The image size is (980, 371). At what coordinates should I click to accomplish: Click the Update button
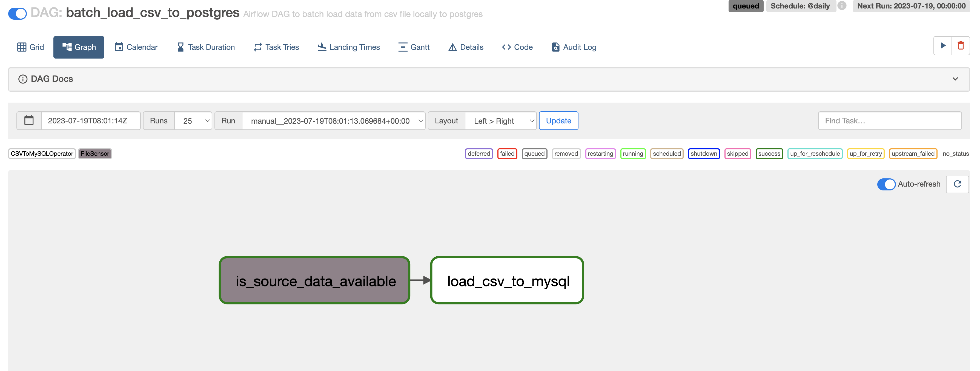[x=558, y=121]
